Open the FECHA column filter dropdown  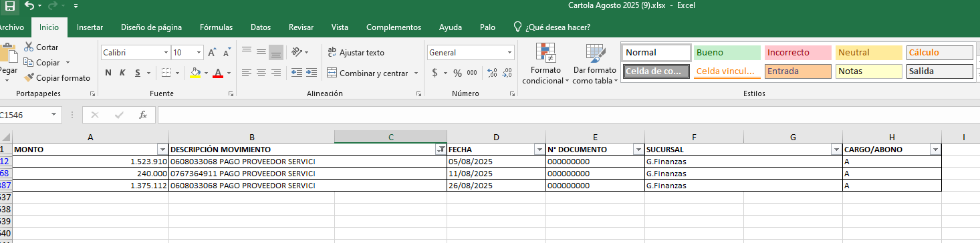point(539,150)
